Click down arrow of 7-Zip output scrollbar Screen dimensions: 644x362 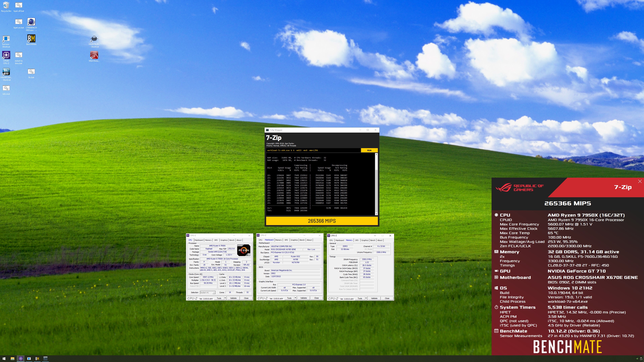pos(376,214)
